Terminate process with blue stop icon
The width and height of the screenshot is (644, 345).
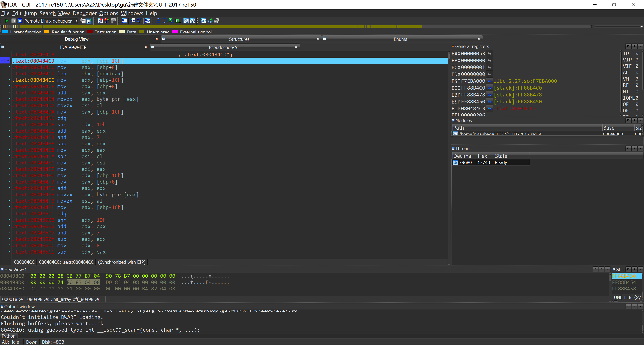point(20,21)
